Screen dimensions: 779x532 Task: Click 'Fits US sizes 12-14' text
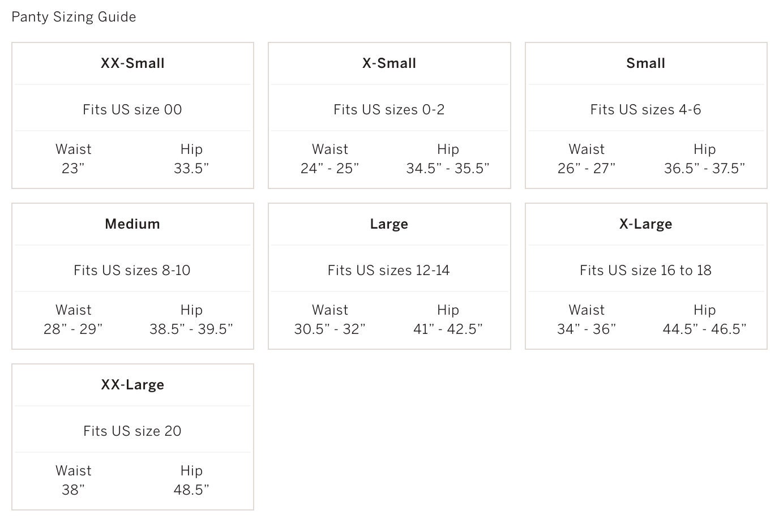tap(389, 270)
